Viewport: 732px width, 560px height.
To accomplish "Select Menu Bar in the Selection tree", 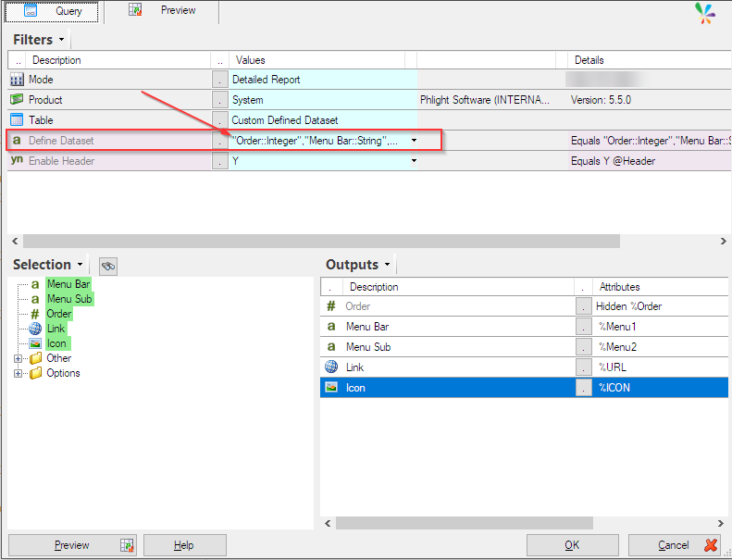I will click(68, 284).
